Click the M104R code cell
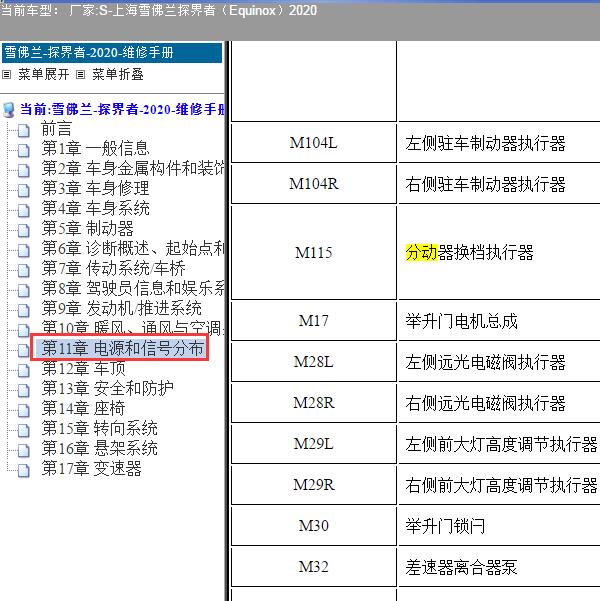600x601 pixels. (x=314, y=184)
